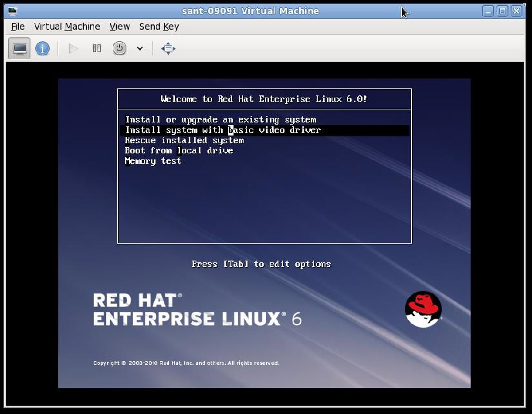Screen dimensions: 532x414
Task: Click the Red Hat shadowman logo
Action: (x=423, y=309)
